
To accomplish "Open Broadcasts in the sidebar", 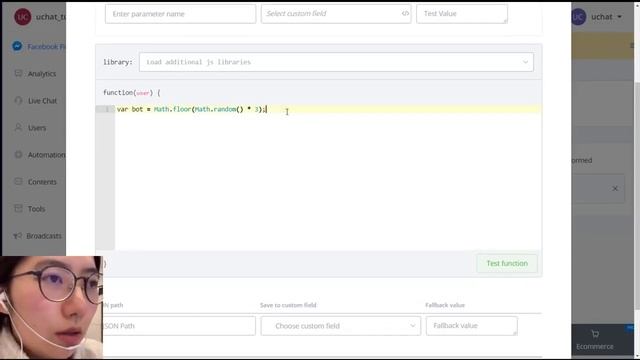I will [44, 236].
